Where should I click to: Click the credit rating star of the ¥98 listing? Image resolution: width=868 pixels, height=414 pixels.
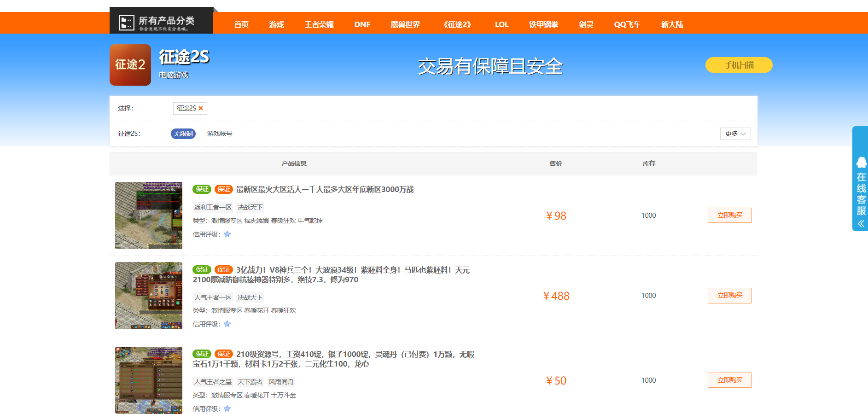[227, 234]
